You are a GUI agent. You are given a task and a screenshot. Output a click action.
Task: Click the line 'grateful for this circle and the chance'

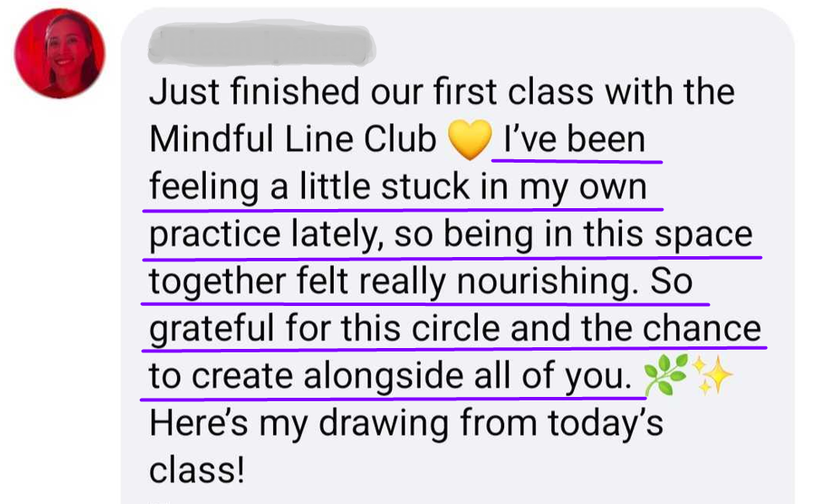pyautogui.click(x=455, y=330)
